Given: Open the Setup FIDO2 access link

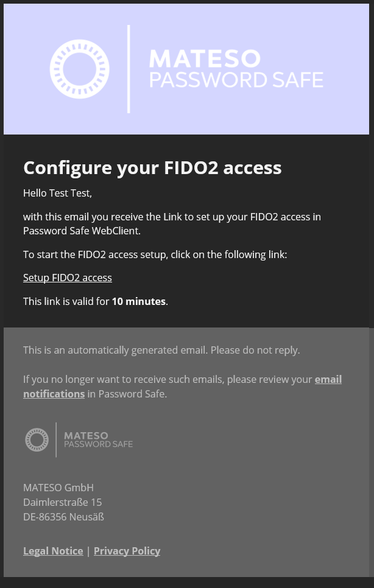Looking at the screenshot, I should click(x=68, y=278).
